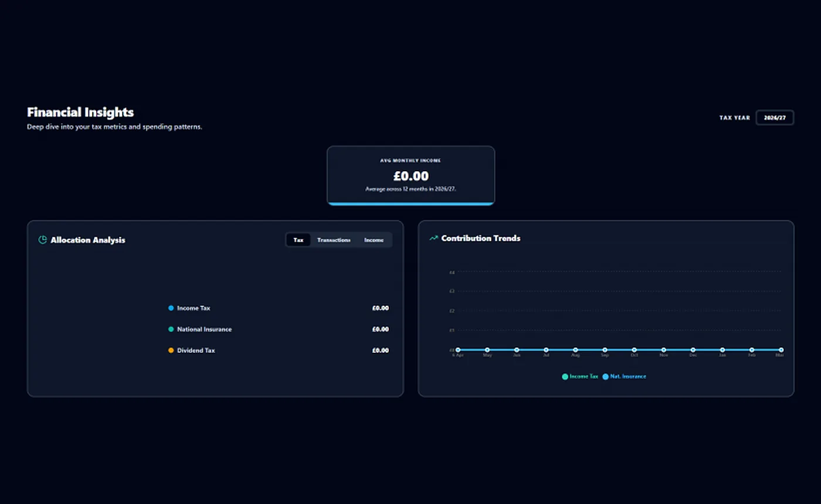This screenshot has height=504, width=821.
Task: Click the AVG MONTHLY INCOME label
Action: tap(410, 160)
